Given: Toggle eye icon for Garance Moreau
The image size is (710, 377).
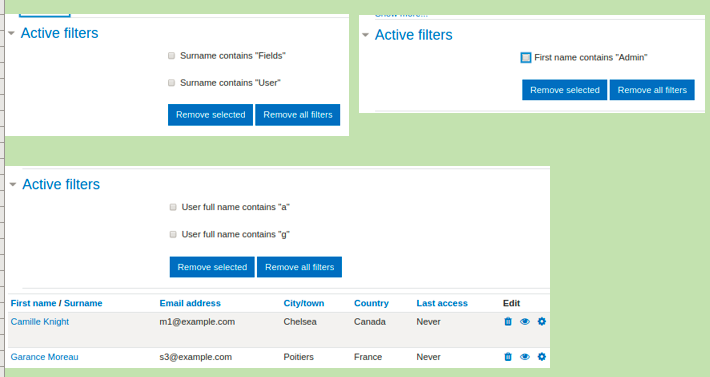Looking at the screenshot, I should pos(524,357).
